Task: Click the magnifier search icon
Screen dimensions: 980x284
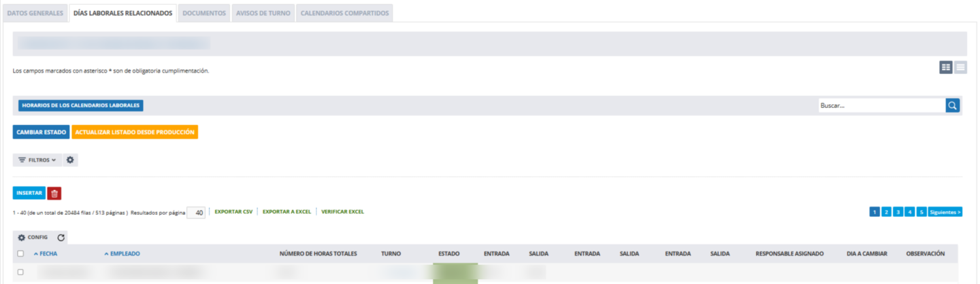Action: [952, 105]
